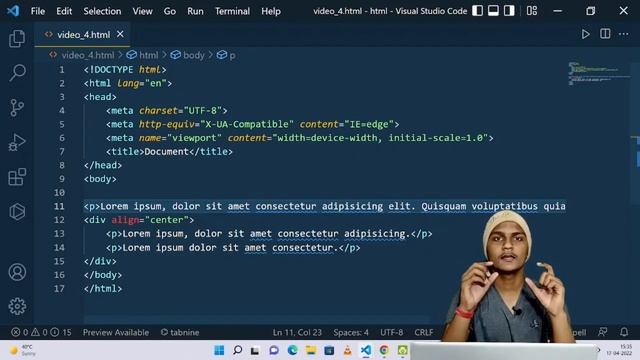Click the Document title text on line 7
This screenshot has width=640, height=360.
pos(167,151)
